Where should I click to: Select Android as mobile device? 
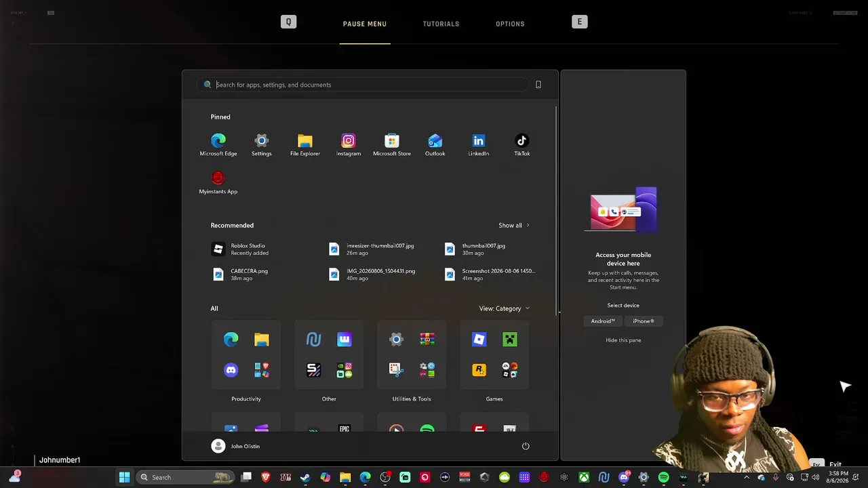pyautogui.click(x=603, y=321)
